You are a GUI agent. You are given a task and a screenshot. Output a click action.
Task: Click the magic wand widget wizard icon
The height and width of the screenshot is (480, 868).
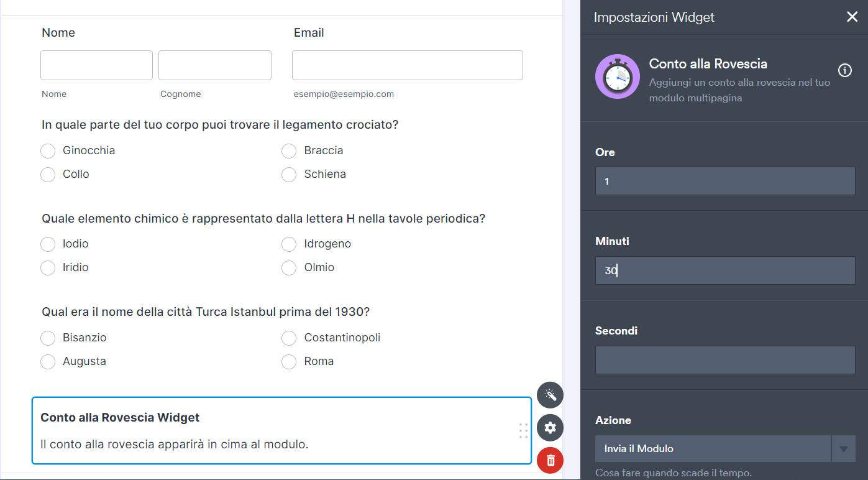[550, 395]
